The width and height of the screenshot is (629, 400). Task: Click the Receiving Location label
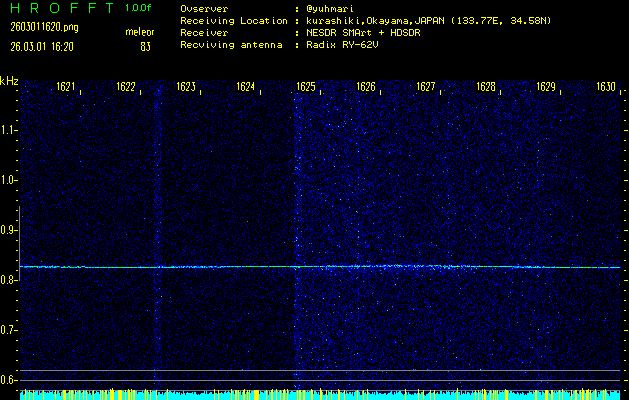tap(234, 21)
